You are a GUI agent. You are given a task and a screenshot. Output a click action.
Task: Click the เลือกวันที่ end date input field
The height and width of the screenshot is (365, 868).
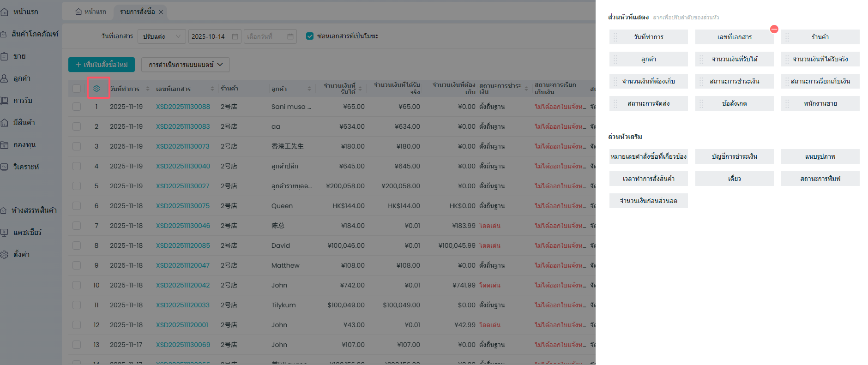click(265, 36)
